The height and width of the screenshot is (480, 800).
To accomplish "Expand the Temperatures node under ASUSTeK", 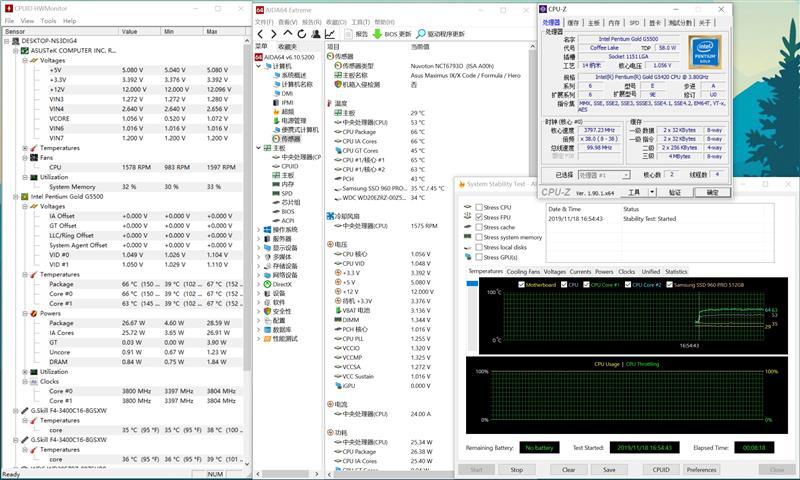I will 25,148.
